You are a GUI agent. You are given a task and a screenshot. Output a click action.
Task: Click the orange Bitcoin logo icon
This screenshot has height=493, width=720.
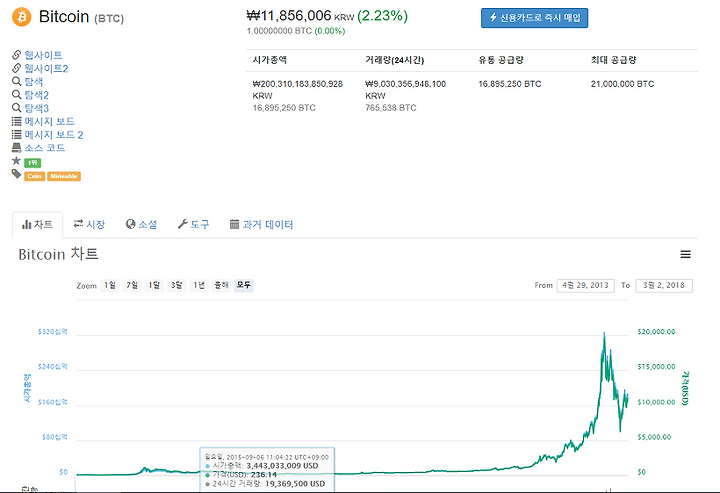(x=22, y=17)
